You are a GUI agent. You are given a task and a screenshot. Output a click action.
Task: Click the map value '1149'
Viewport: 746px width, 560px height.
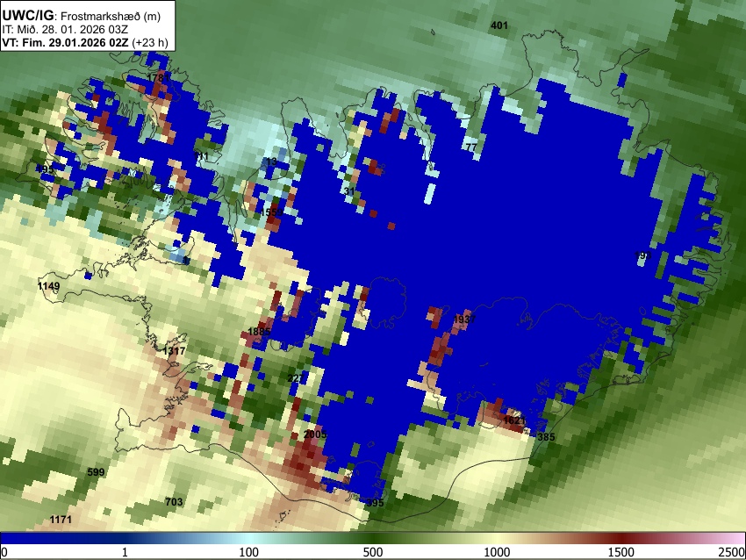coord(48,286)
